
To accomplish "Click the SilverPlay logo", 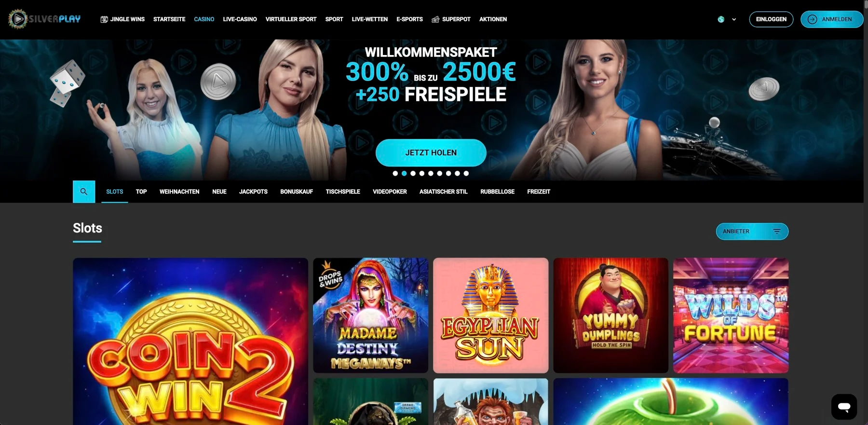I will point(44,19).
